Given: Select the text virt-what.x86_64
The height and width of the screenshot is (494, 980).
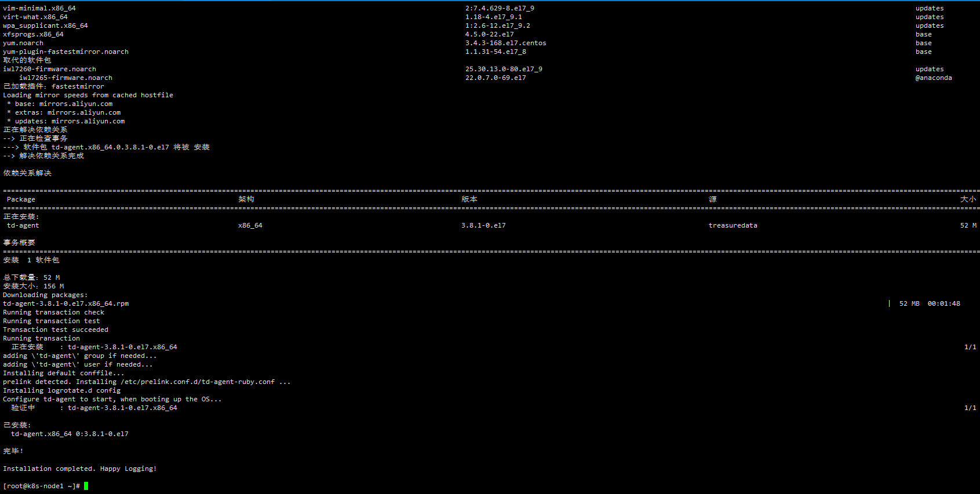Looking at the screenshot, I should 35,17.
